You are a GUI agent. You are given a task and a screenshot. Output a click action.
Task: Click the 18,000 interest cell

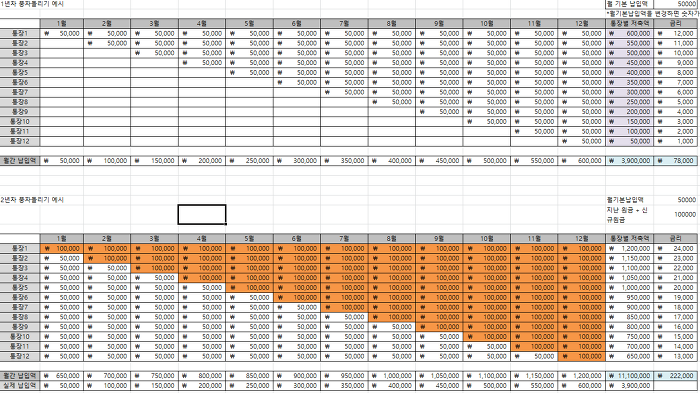pyautogui.click(x=675, y=308)
